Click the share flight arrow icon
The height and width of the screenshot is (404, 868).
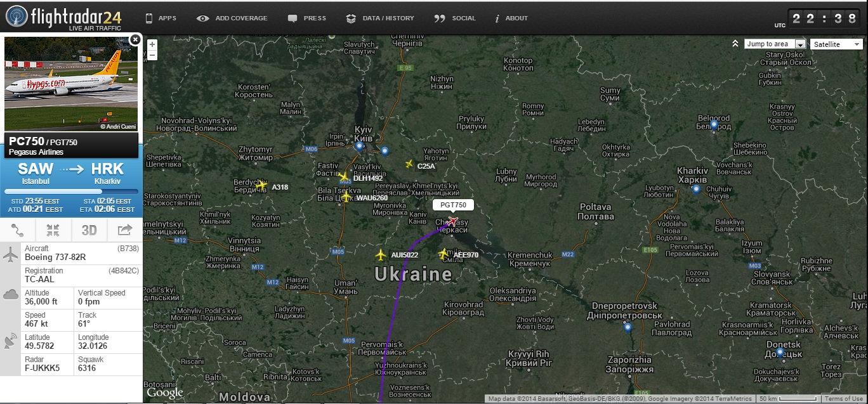[x=125, y=230]
